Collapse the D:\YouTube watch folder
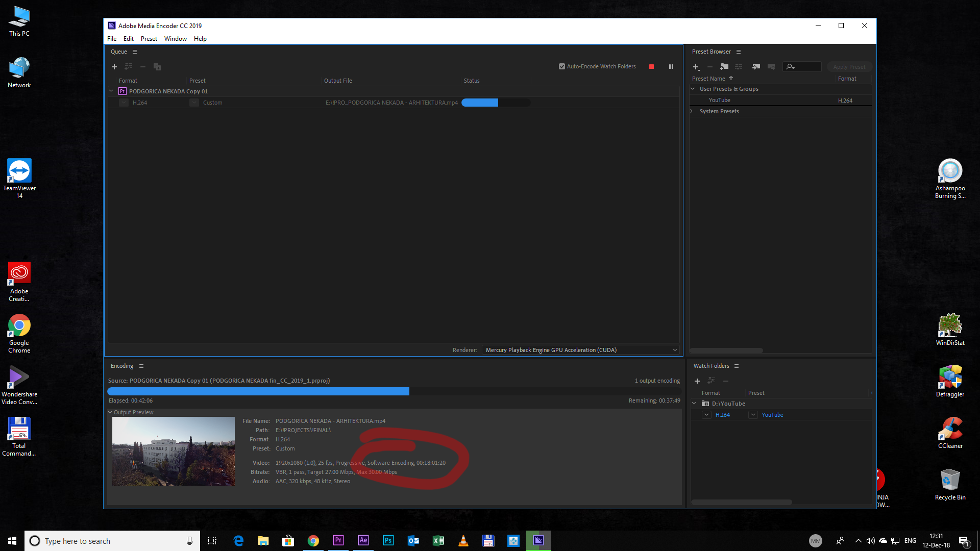Viewport: 980px width, 551px height. click(x=694, y=404)
